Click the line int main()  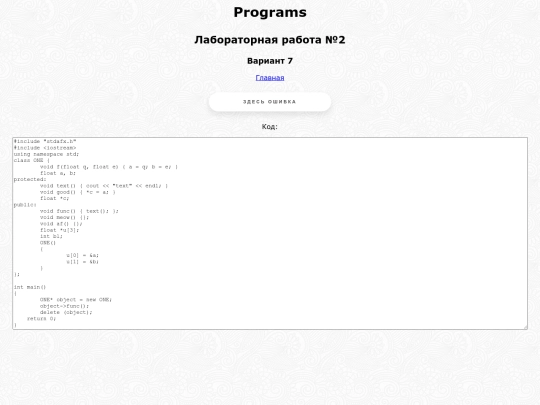click(x=30, y=287)
